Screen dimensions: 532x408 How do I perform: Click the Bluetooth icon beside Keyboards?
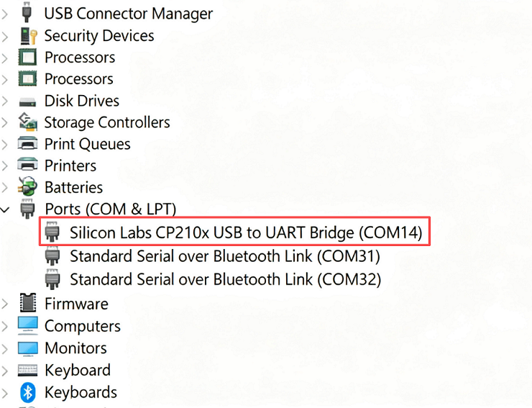pyautogui.click(x=27, y=392)
